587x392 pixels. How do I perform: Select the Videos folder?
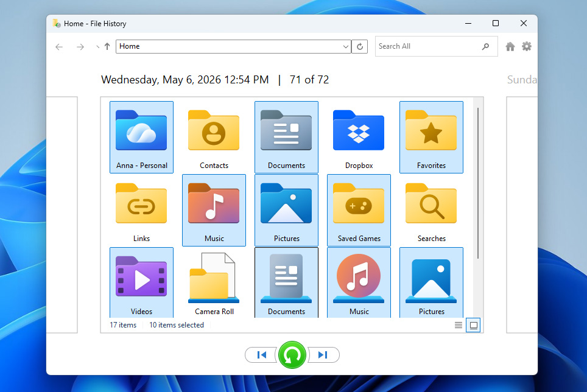coord(141,282)
